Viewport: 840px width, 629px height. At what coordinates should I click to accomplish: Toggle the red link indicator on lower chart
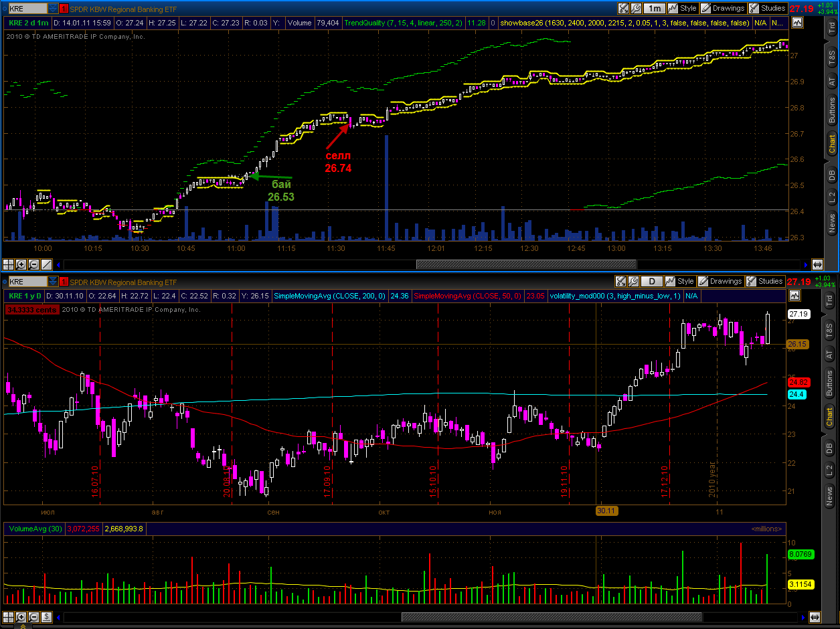[64, 282]
